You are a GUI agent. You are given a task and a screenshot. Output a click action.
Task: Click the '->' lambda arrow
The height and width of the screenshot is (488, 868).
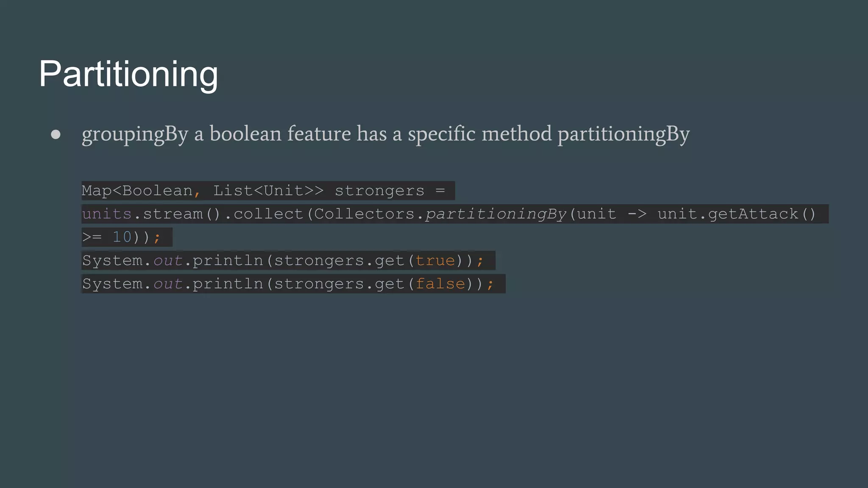pos(637,214)
